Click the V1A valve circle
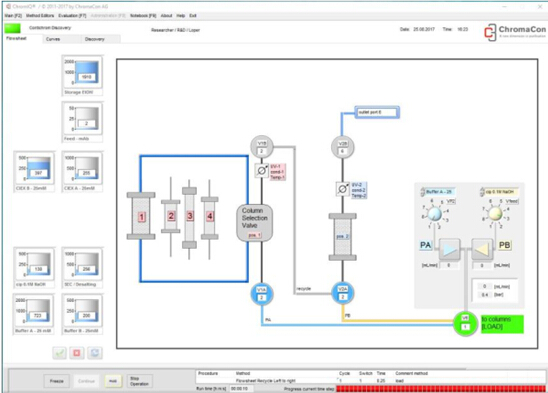 coord(262,294)
